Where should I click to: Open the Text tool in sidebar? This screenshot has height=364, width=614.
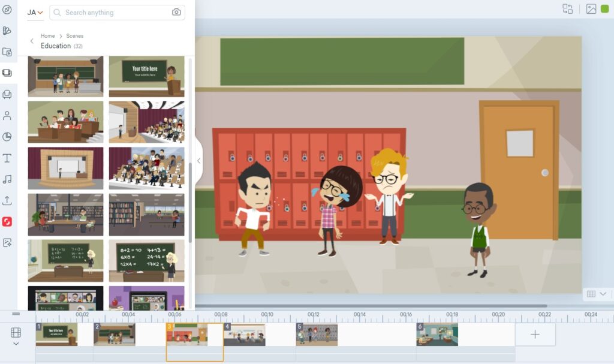[x=7, y=158]
